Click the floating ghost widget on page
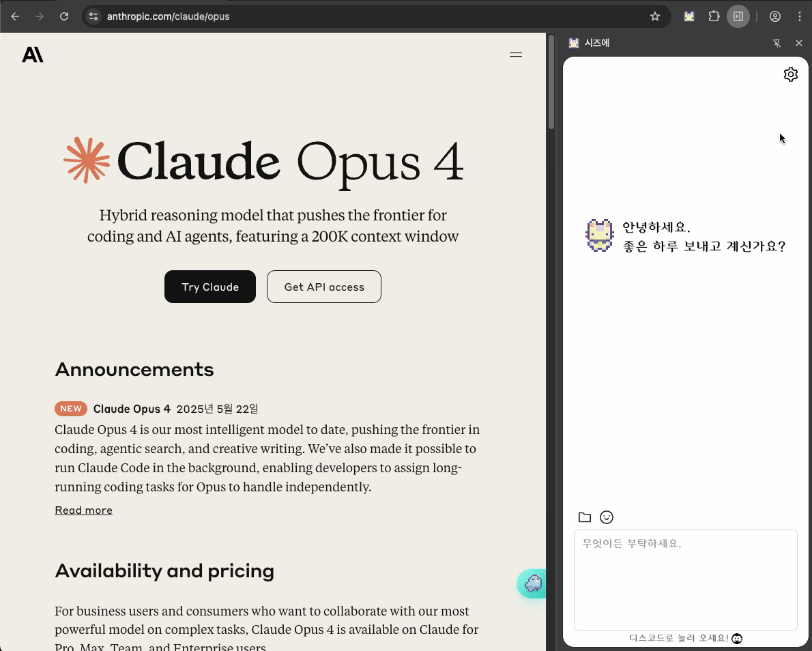The height and width of the screenshot is (651, 812). (532, 583)
